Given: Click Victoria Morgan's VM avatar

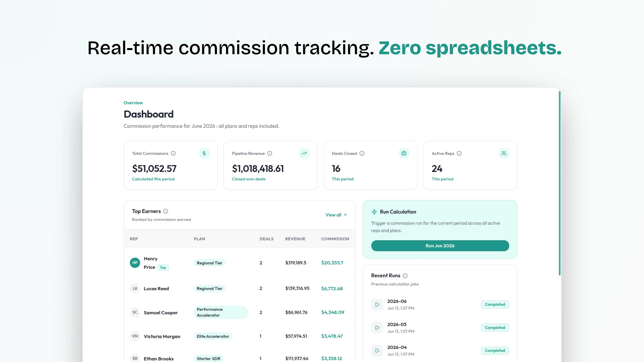Looking at the screenshot, I should (x=135, y=336).
